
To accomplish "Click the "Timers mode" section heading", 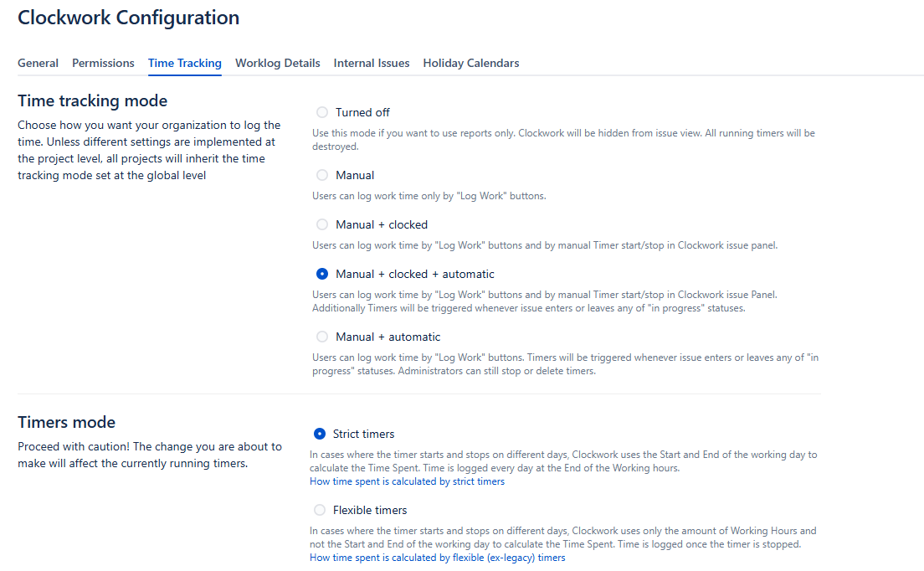I will 66,422.
